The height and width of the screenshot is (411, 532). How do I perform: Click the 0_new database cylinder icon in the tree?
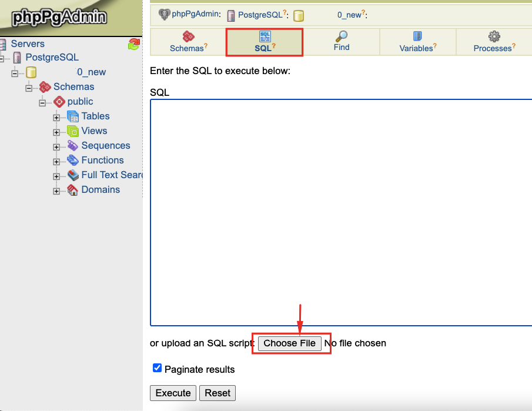click(31, 72)
